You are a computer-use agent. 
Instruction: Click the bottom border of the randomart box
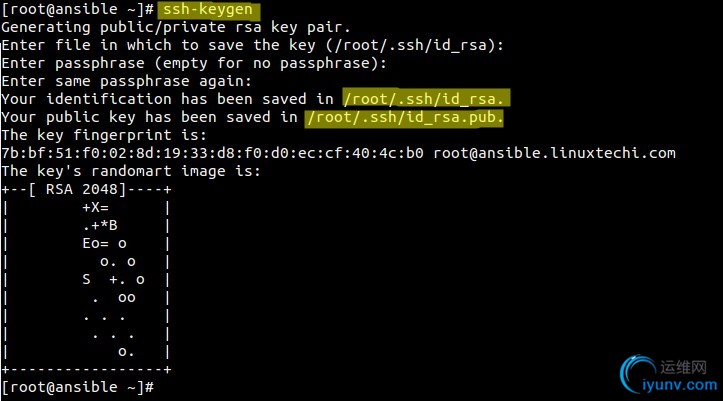(x=86, y=369)
